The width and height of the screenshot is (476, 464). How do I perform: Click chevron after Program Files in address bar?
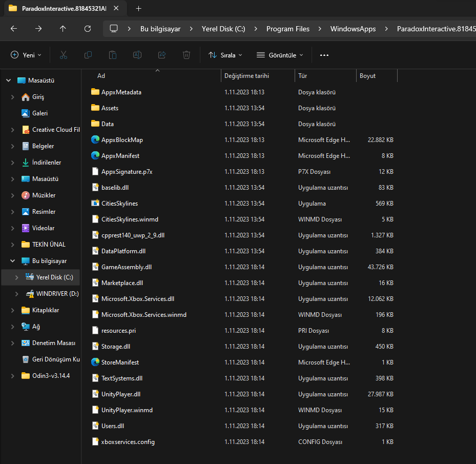click(x=320, y=29)
